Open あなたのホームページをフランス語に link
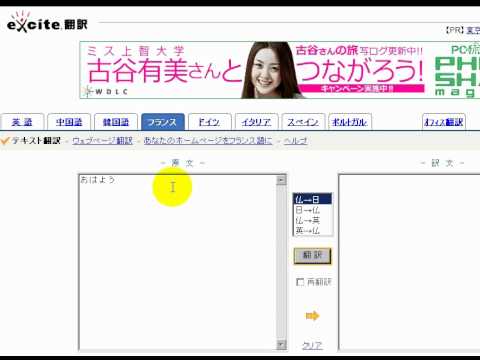480x360 pixels. (208, 141)
